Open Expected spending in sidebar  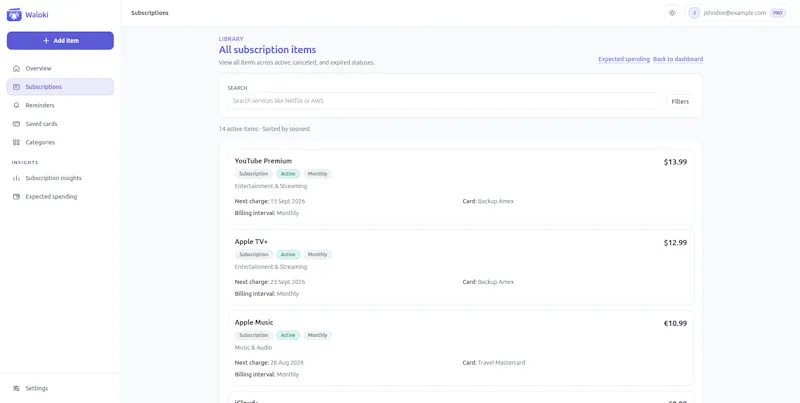click(60, 196)
